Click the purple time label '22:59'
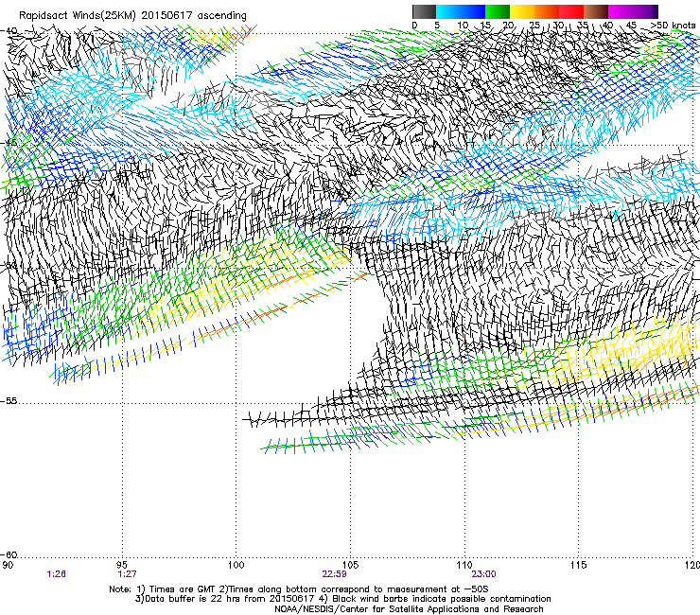 pyautogui.click(x=334, y=574)
